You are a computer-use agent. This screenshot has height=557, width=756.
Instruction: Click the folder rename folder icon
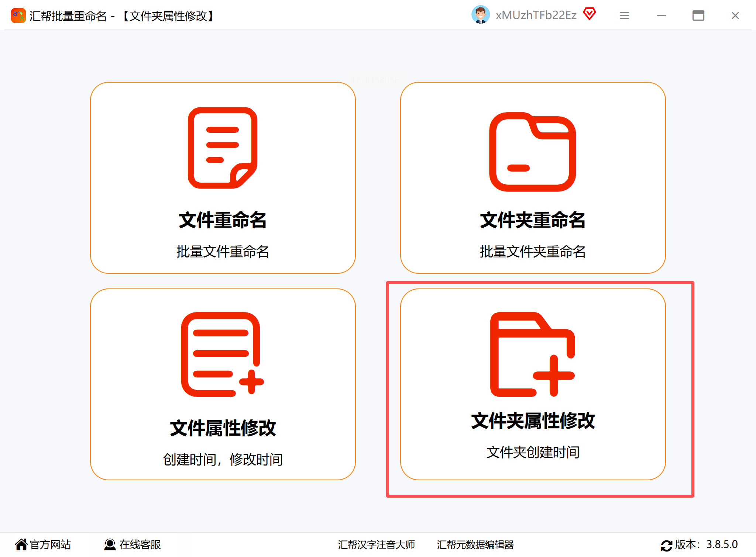(x=532, y=152)
